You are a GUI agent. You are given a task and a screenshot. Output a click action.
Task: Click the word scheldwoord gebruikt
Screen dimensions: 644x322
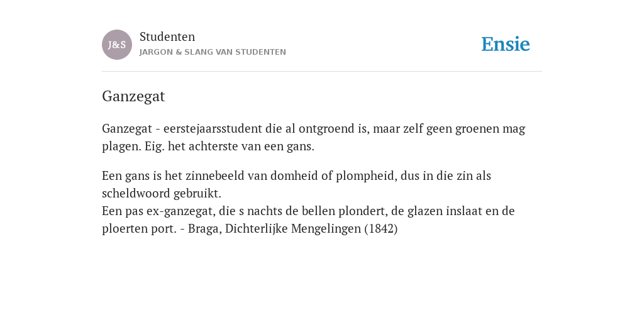click(162, 194)
